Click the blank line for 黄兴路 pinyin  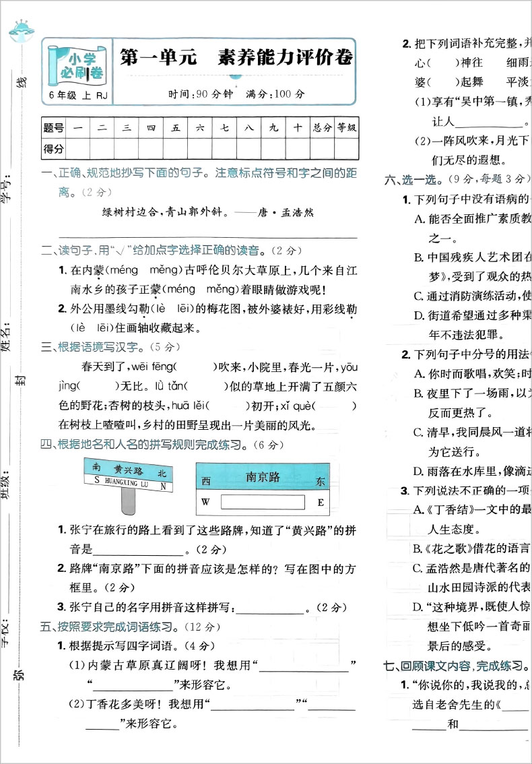(135, 550)
